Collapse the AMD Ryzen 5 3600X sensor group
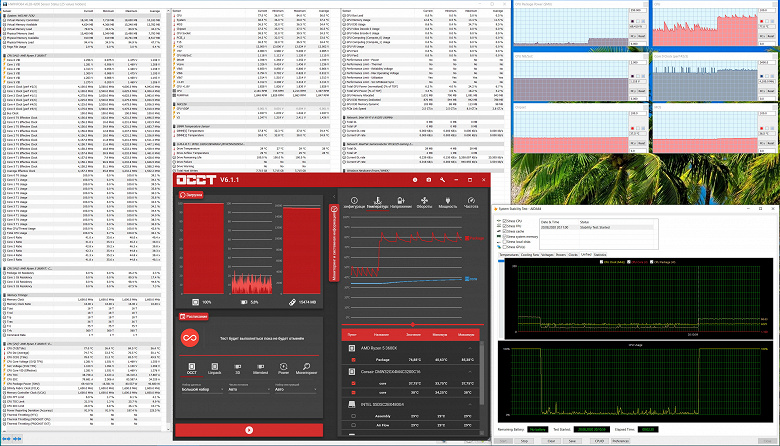 (x=470, y=348)
